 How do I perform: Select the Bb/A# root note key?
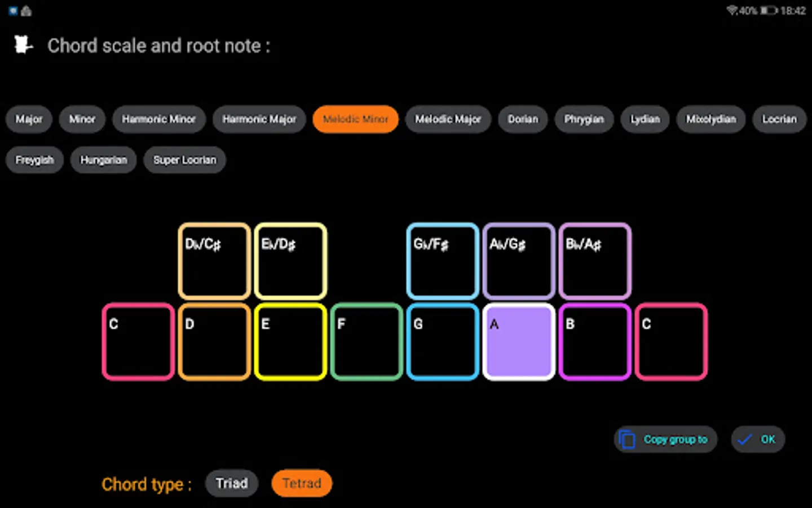point(595,261)
